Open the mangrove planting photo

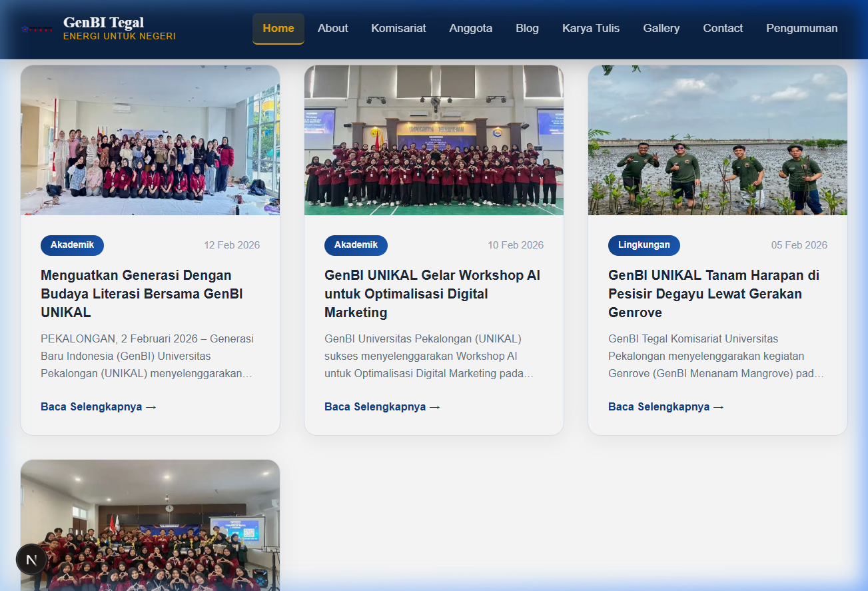pyautogui.click(x=717, y=140)
